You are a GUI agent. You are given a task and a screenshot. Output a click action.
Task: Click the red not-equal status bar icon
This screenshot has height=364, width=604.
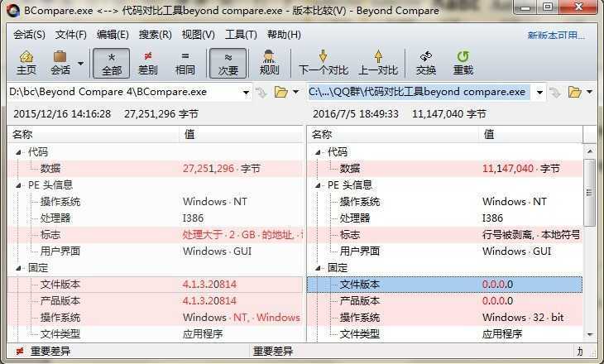click(x=19, y=352)
